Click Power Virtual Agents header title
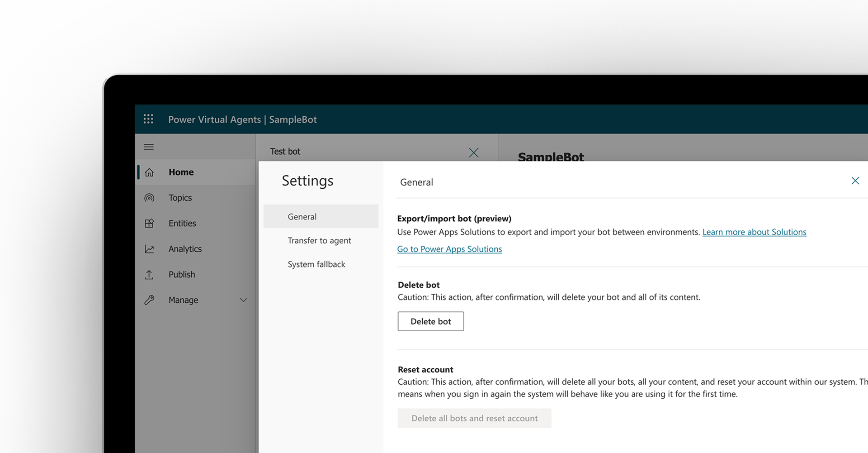The height and width of the screenshot is (453, 868). pyautogui.click(x=214, y=119)
